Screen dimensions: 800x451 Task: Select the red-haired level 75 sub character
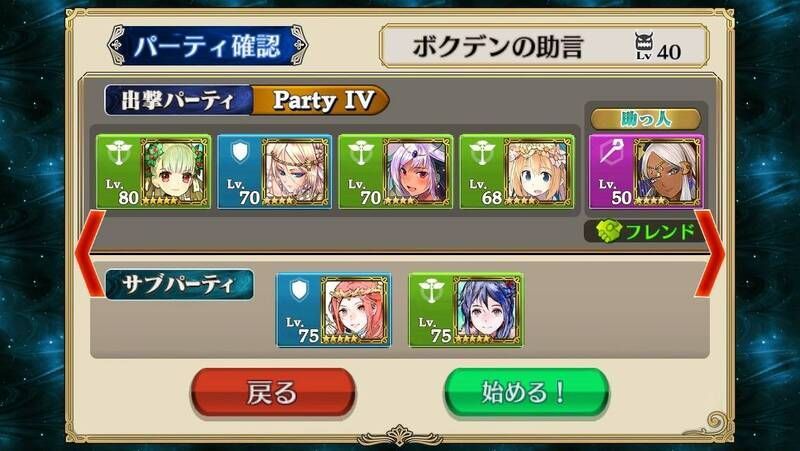click(334, 310)
